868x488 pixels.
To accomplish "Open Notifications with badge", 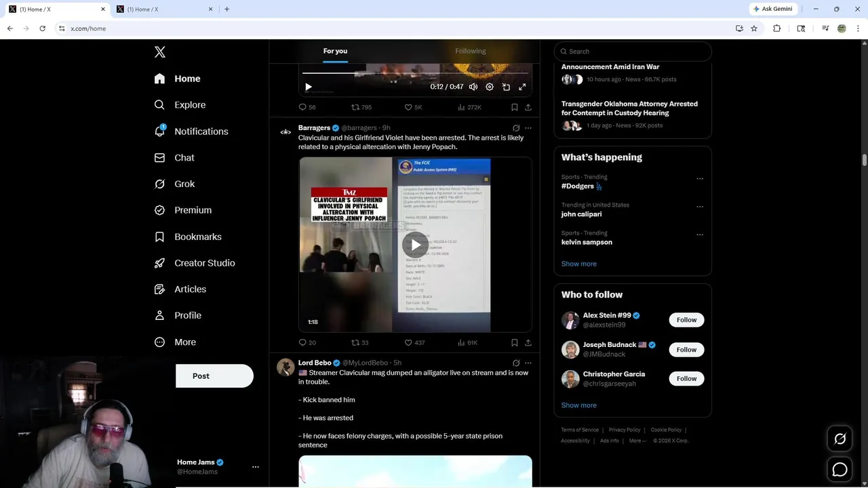I will (191, 131).
